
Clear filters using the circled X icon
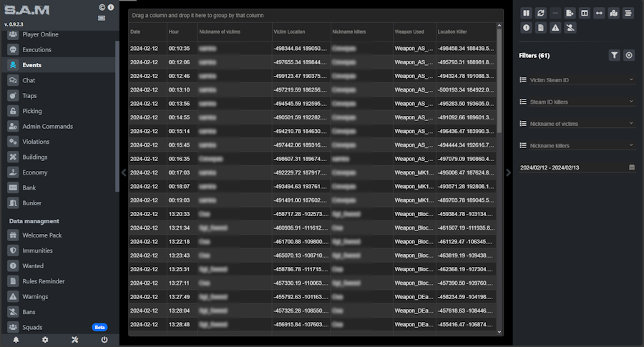(x=629, y=55)
